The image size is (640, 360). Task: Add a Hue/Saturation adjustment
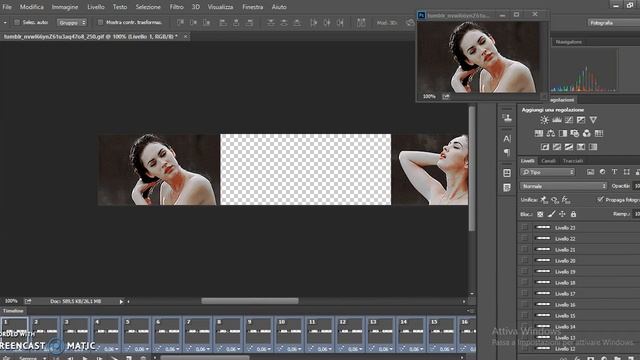[539, 133]
